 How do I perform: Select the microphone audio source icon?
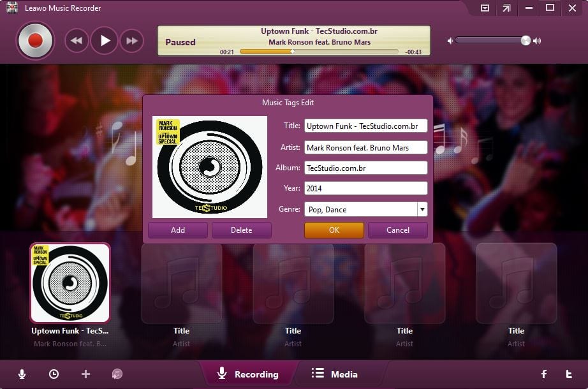[22, 374]
